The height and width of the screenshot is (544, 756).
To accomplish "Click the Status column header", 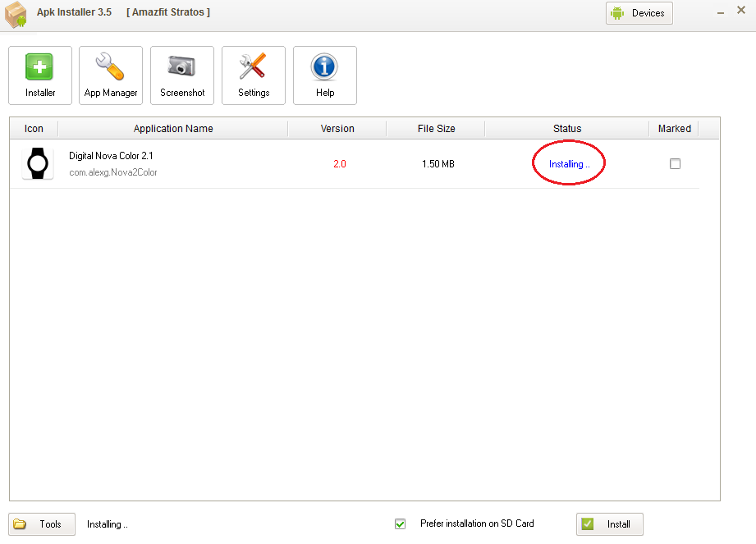I will click(x=567, y=129).
